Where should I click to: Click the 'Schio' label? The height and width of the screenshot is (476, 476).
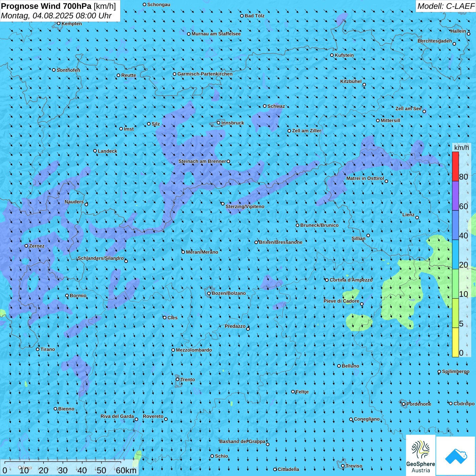click(221, 456)
